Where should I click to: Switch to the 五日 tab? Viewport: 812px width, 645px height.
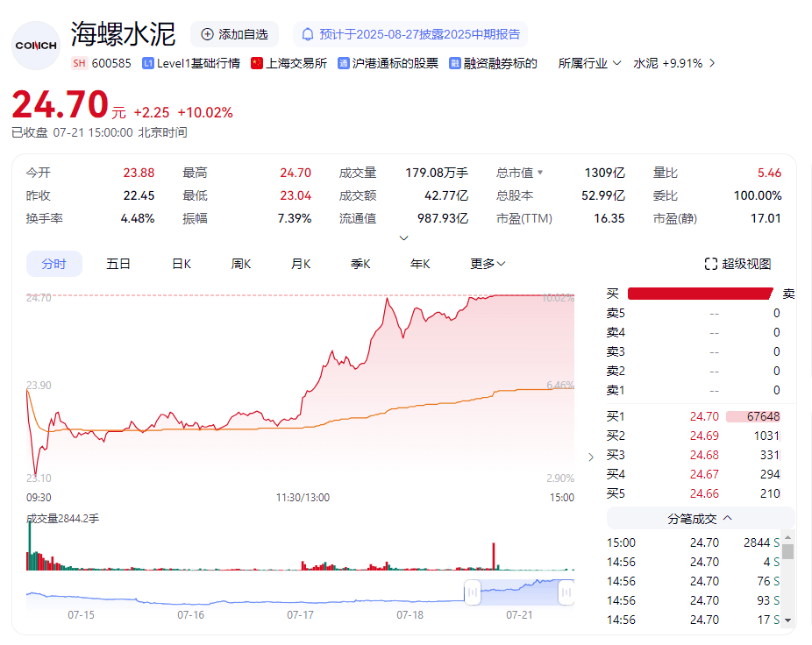pyautogui.click(x=118, y=264)
